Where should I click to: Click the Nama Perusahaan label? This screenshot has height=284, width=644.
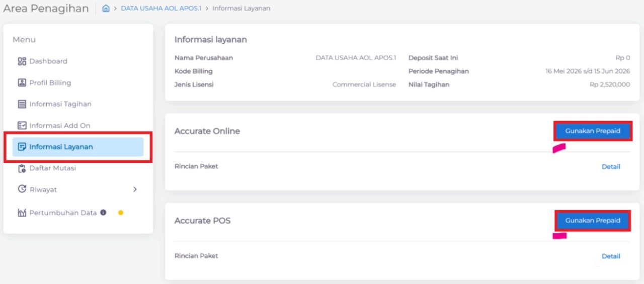204,58
